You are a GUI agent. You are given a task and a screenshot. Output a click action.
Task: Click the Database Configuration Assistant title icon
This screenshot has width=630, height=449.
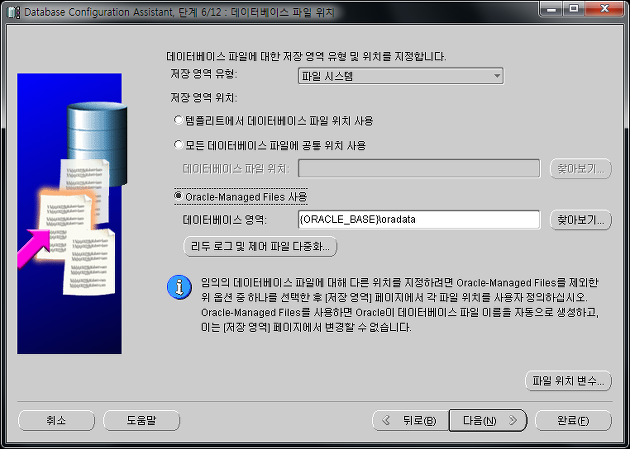(x=14, y=12)
